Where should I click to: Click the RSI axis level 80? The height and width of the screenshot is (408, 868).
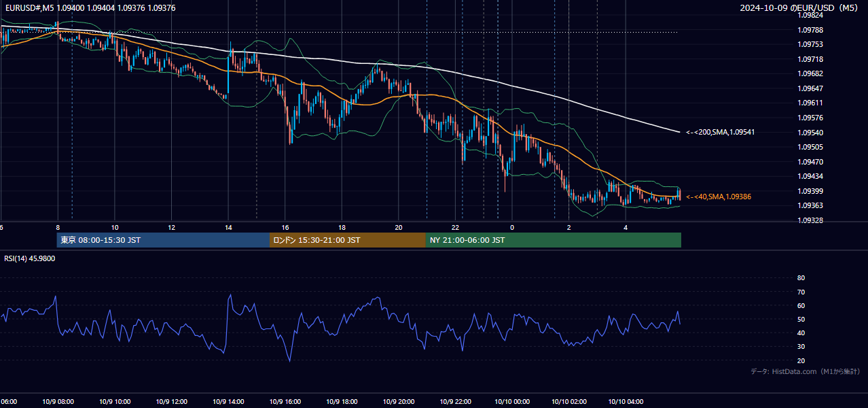click(x=801, y=278)
